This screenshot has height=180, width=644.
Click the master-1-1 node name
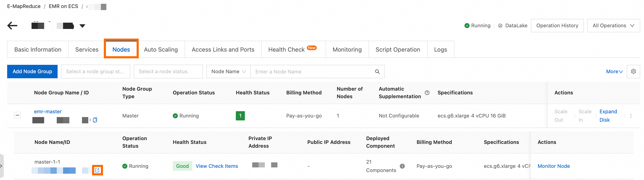(x=47, y=162)
